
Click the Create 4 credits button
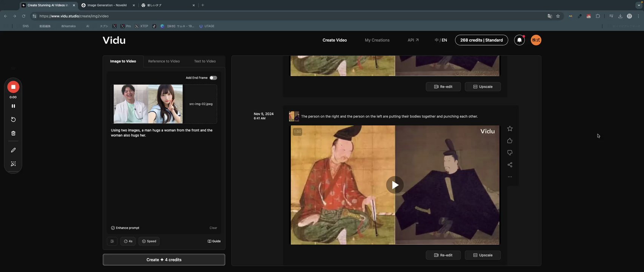coord(164,260)
